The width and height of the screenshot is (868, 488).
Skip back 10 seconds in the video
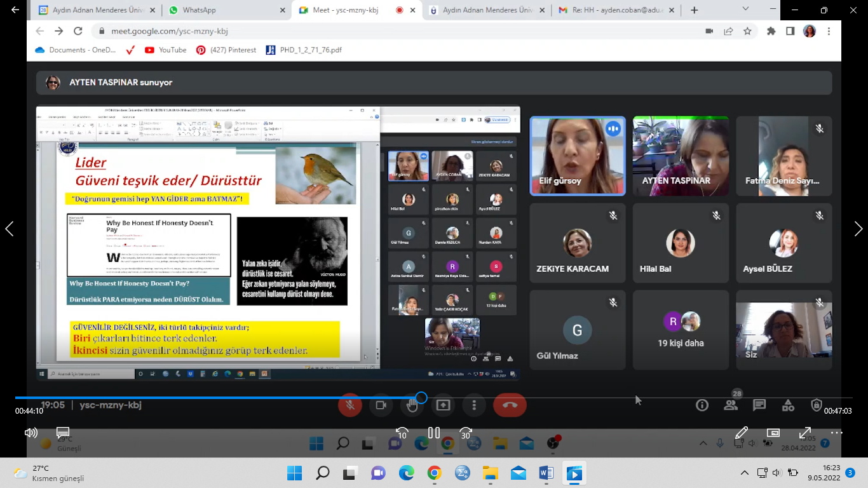point(402,433)
